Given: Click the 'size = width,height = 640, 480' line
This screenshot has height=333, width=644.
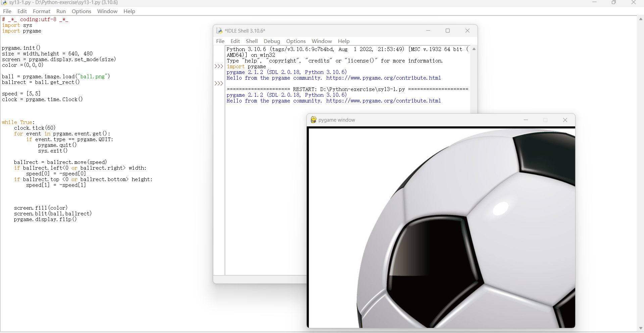Looking at the screenshot, I should tap(47, 54).
